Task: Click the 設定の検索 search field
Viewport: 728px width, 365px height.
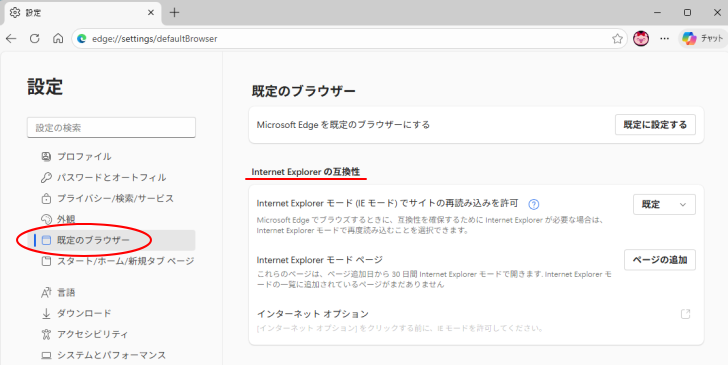Action: [x=111, y=127]
